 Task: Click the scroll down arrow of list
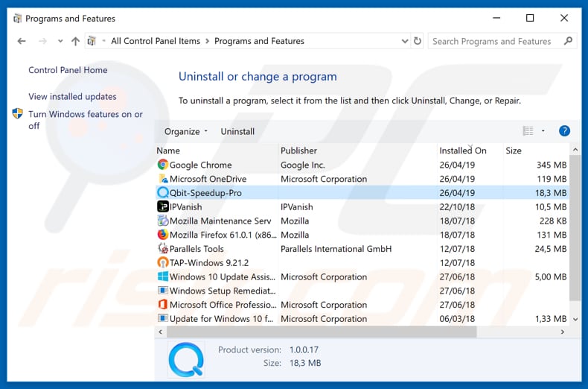click(575, 319)
